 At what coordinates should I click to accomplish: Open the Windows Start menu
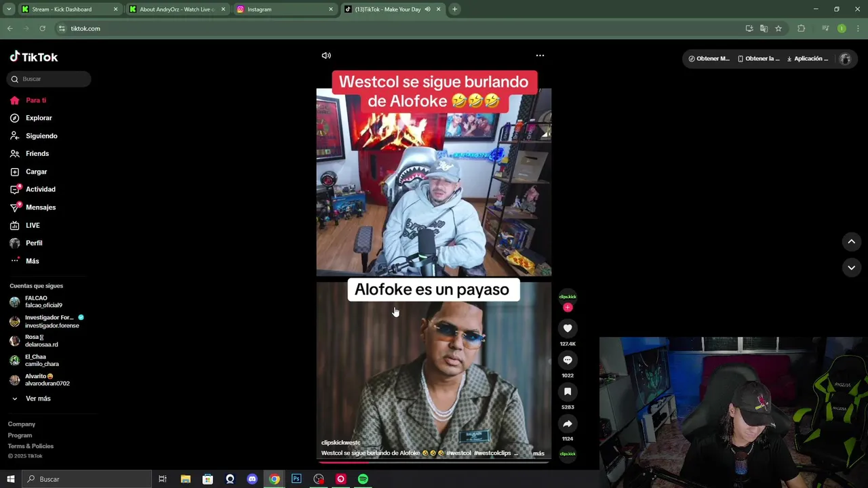10,479
